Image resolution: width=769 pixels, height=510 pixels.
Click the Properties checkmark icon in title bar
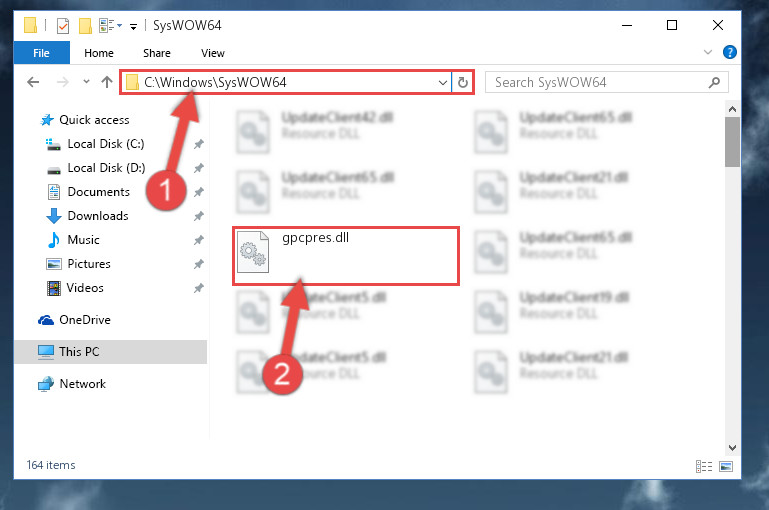(63, 26)
